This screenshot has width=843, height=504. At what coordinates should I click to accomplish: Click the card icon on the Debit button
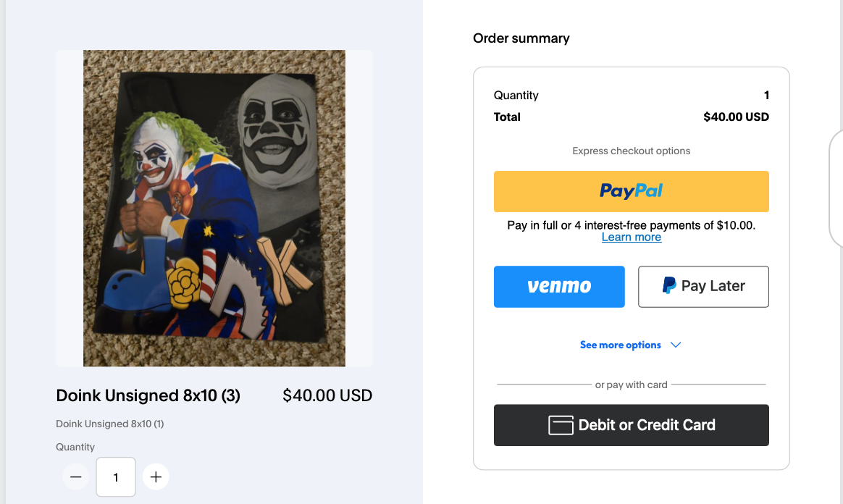coord(561,425)
